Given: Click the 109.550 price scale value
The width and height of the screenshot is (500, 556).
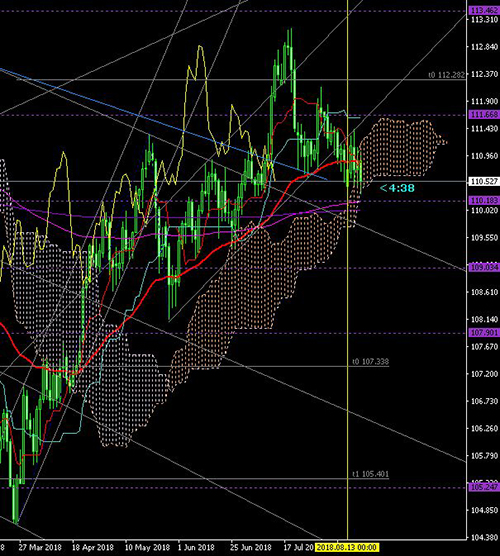Looking at the screenshot, I should (485, 238).
